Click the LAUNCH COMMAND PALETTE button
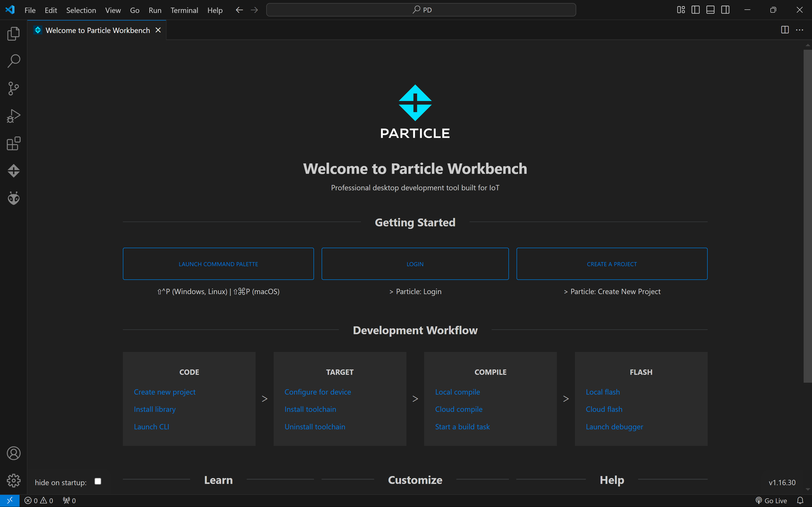 click(x=218, y=264)
